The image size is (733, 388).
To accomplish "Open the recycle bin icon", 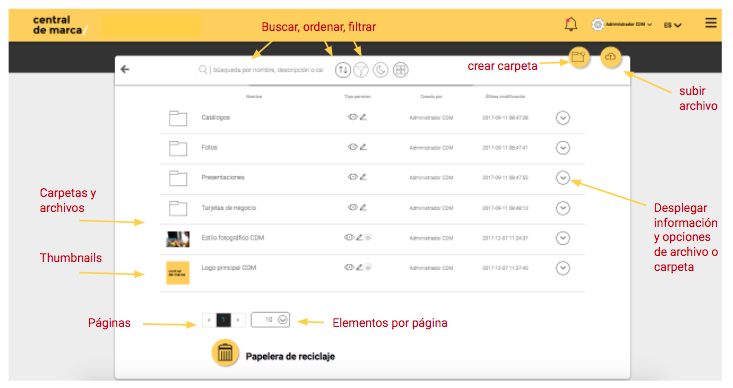I will 225,352.
